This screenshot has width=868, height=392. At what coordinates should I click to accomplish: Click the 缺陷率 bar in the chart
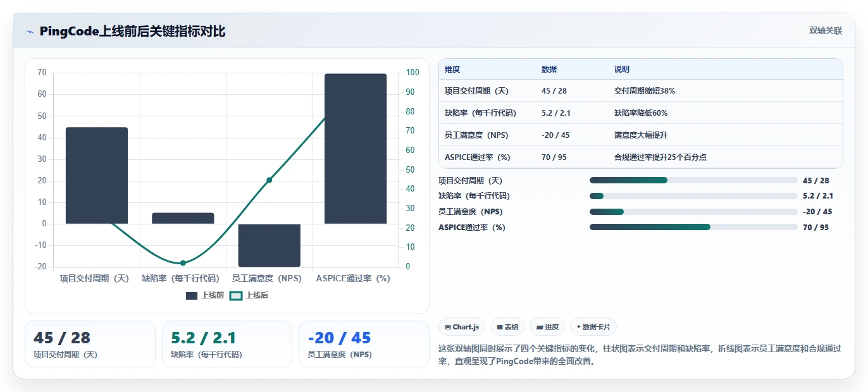click(x=183, y=218)
